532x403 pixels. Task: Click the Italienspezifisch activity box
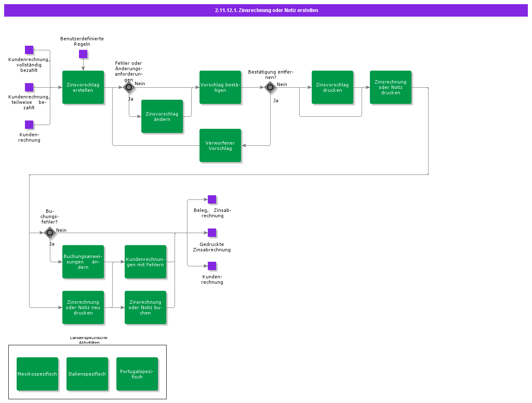[87, 374]
